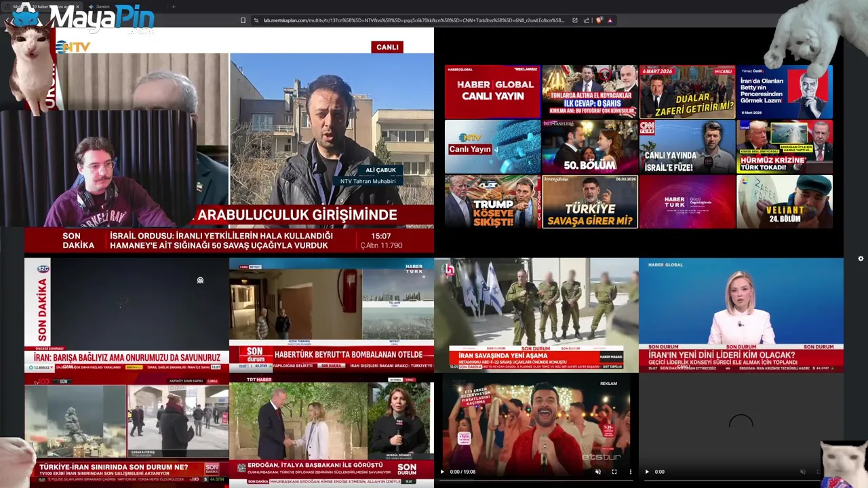Play the ETS Tur ad video
868x488 pixels.
coord(443,472)
